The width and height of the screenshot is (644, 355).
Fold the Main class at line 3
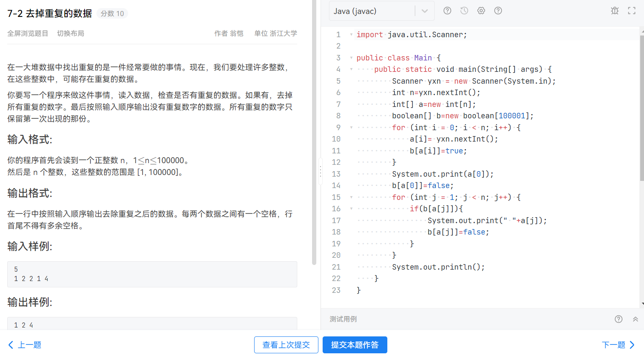[x=351, y=58]
